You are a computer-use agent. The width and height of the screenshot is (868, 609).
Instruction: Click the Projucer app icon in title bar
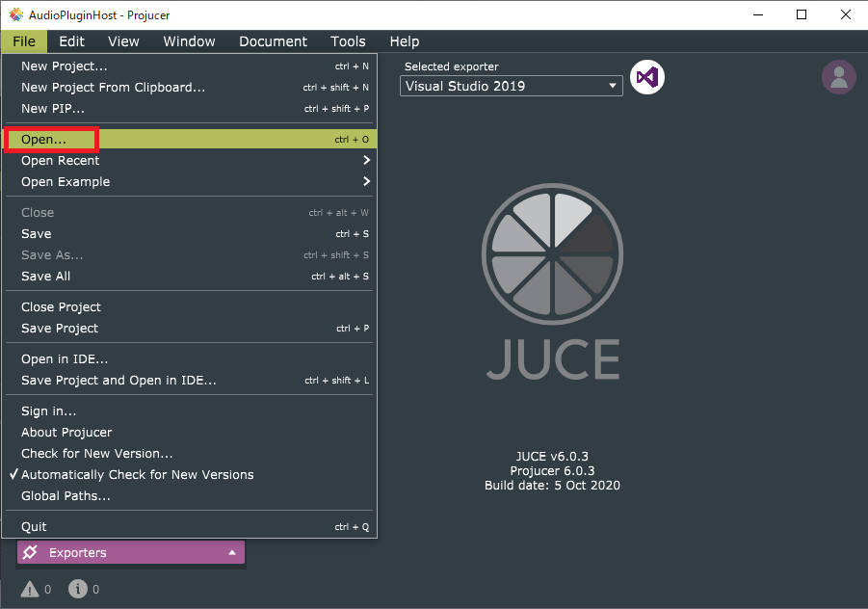coord(16,15)
